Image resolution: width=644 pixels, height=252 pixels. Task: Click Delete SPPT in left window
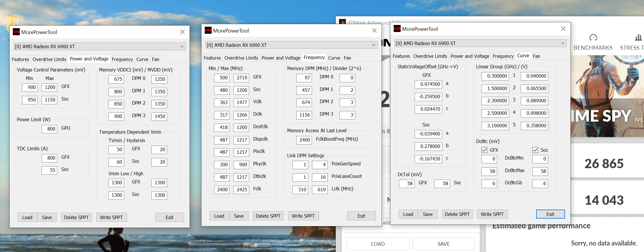[76, 217]
